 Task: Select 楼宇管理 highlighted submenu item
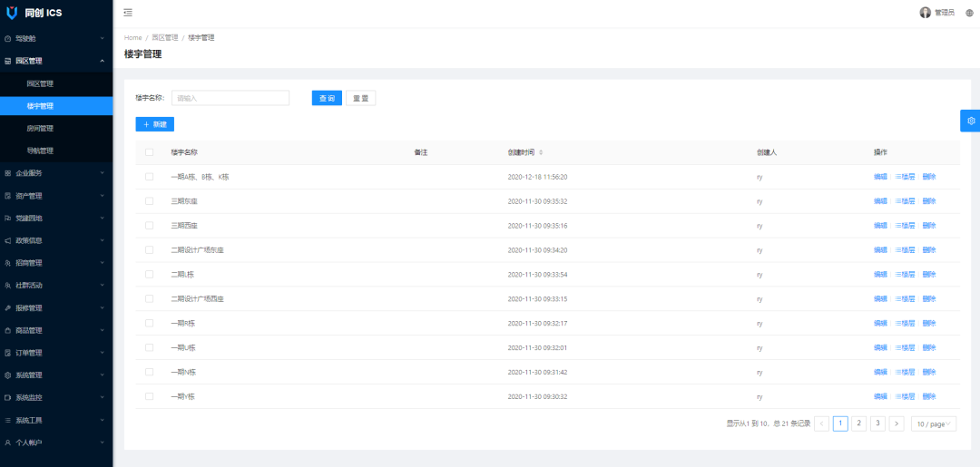pos(56,106)
